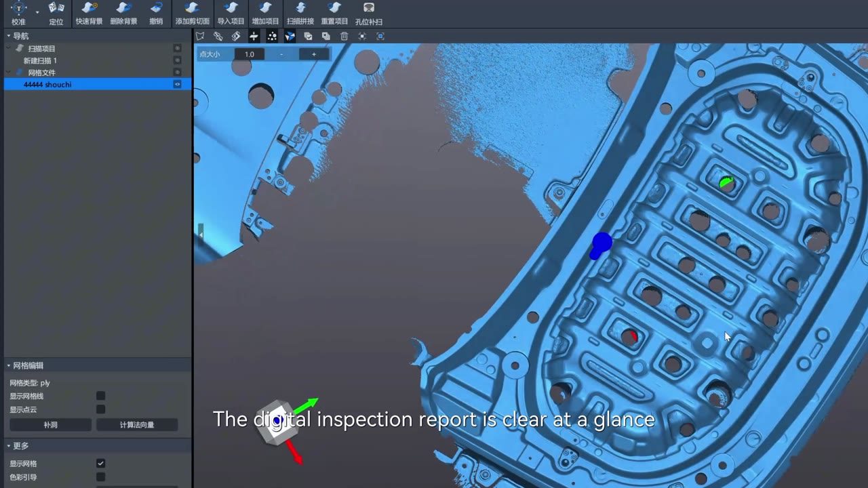This screenshot has height=488, width=868.
Task: Click the 重置项目 reset project icon
Action: pyautogui.click(x=334, y=8)
